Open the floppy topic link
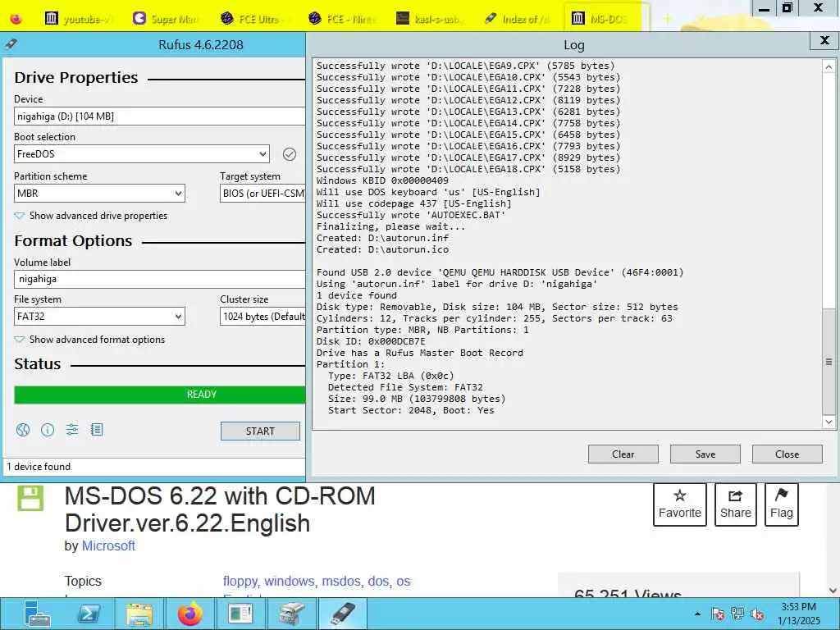Image resolution: width=840 pixels, height=630 pixels. [x=241, y=582]
